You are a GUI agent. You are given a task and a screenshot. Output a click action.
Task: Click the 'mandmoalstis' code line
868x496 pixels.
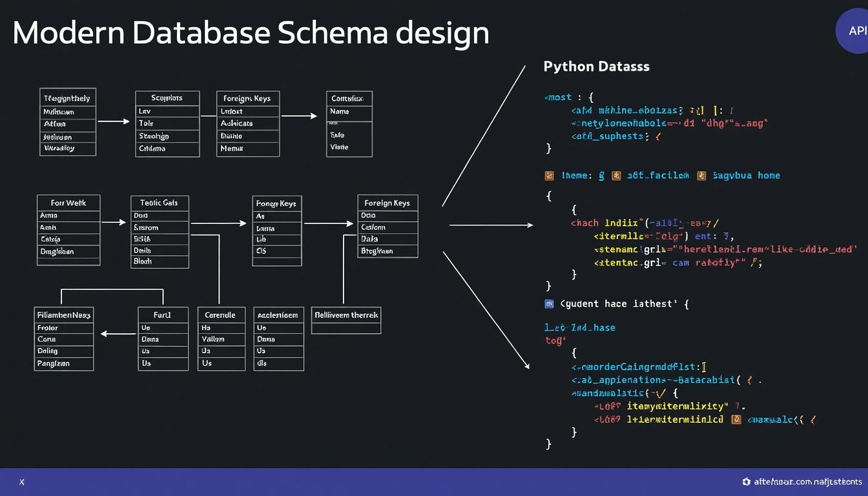(624, 393)
